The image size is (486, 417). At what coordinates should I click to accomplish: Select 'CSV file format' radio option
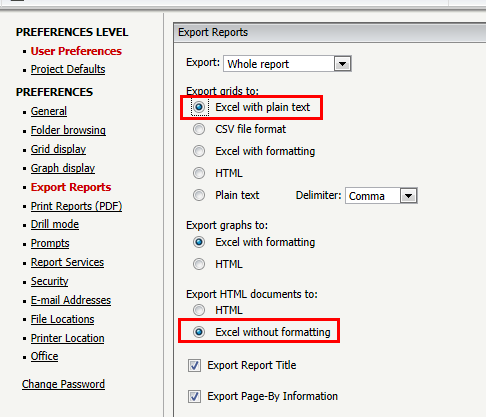point(199,129)
